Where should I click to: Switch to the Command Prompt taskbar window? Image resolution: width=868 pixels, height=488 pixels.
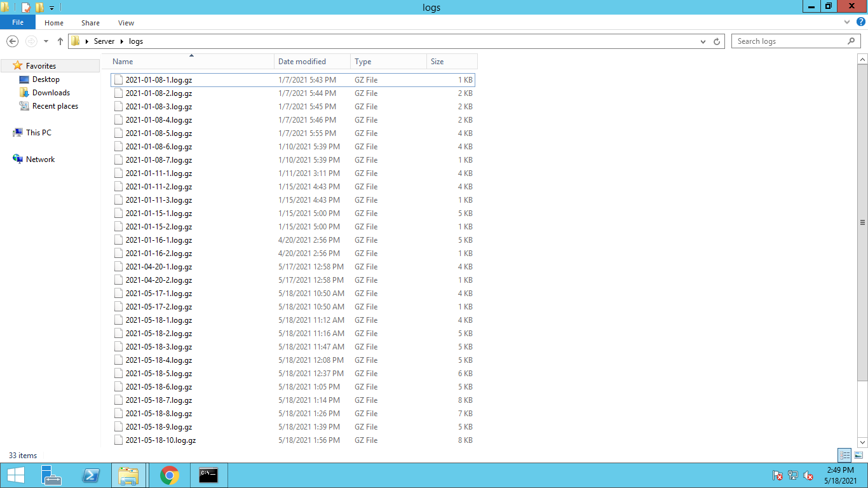click(x=208, y=475)
